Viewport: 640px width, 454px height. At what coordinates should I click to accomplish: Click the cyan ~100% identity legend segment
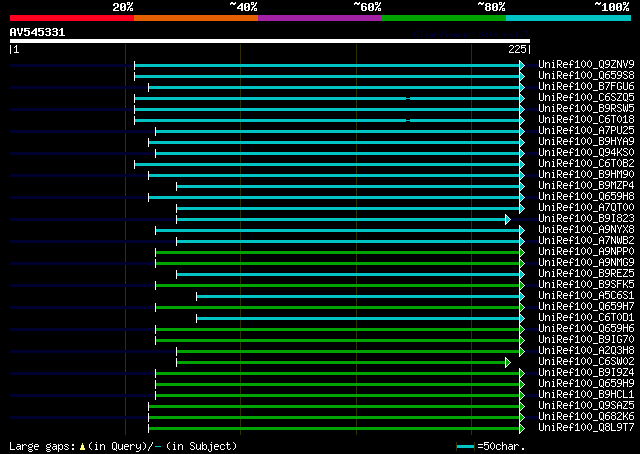569,18
